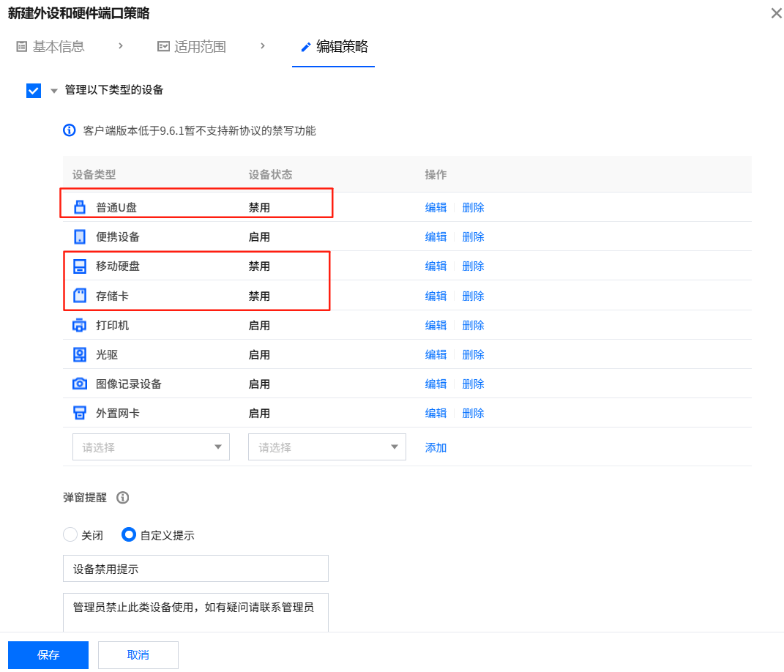Select the 自定义提示 radio option
This screenshot has height=672, width=784.
click(128, 535)
